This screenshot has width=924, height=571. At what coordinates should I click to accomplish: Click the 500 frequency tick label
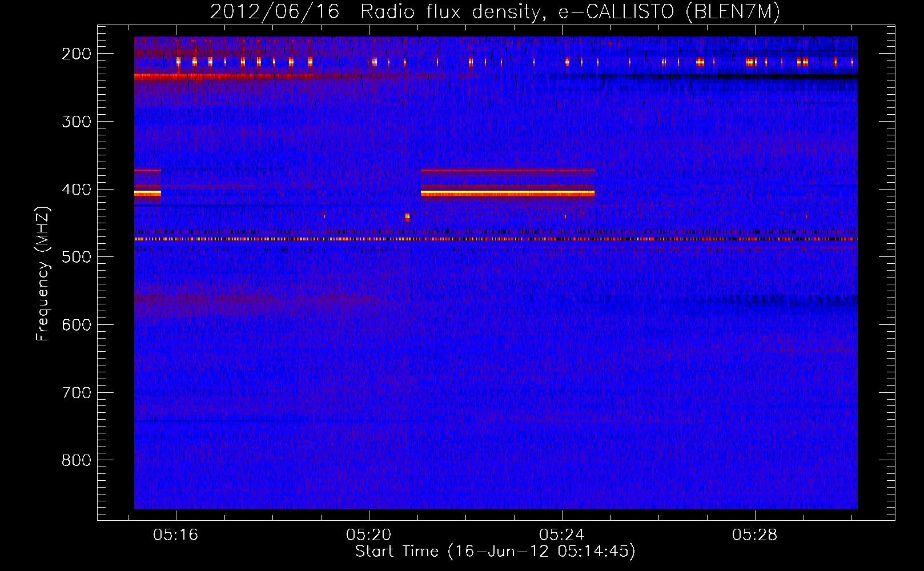[77, 257]
